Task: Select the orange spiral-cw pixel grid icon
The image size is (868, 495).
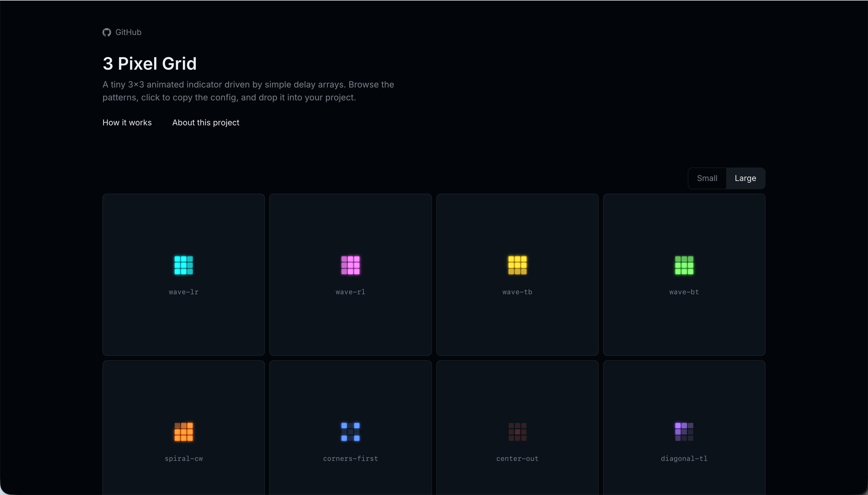Action: [x=183, y=432]
